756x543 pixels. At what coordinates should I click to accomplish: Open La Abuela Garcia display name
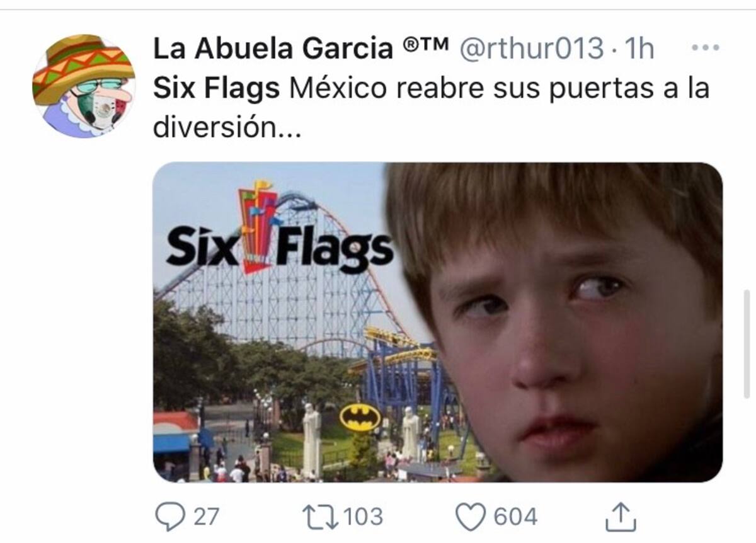(273, 49)
